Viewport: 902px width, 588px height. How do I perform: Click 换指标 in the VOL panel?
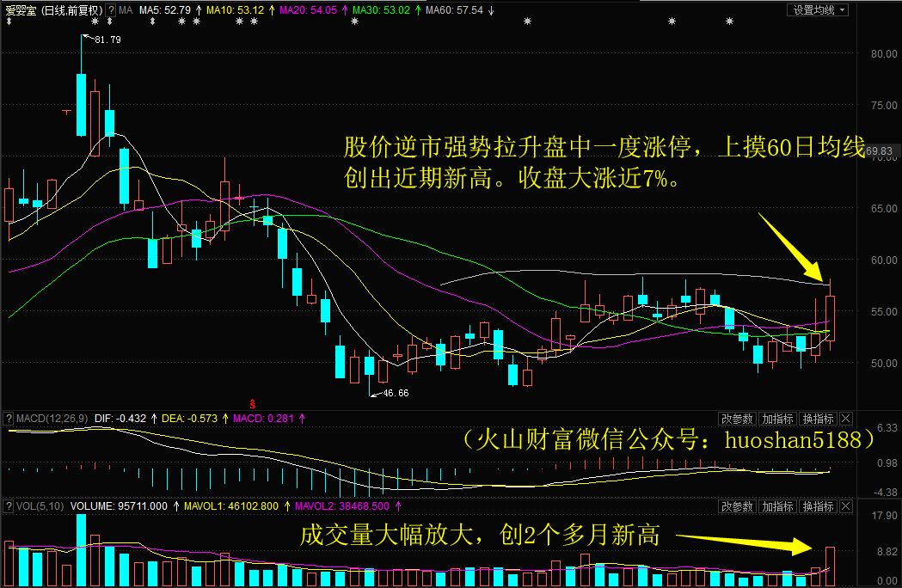818,506
